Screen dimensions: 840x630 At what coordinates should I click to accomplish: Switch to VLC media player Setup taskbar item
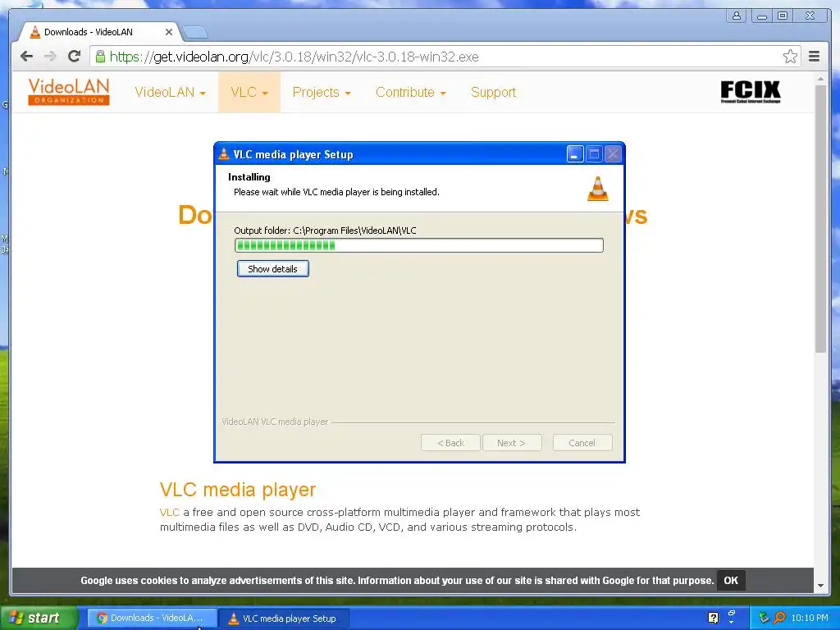[x=284, y=619]
